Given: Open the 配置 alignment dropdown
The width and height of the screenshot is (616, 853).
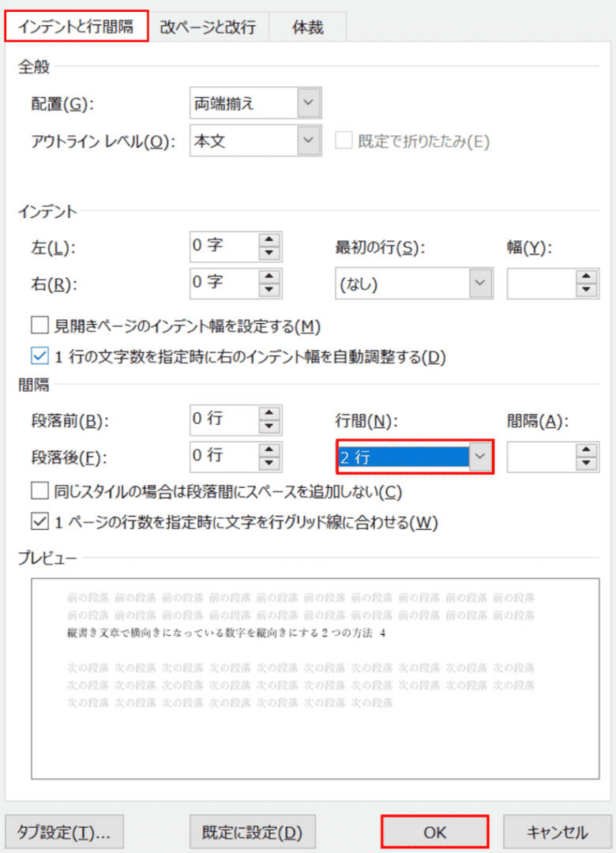Looking at the screenshot, I should coord(255,103).
